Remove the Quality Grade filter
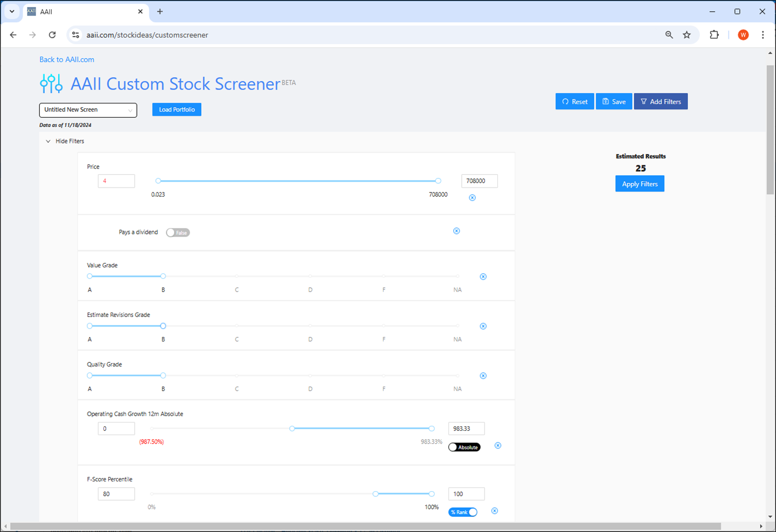 (x=483, y=376)
